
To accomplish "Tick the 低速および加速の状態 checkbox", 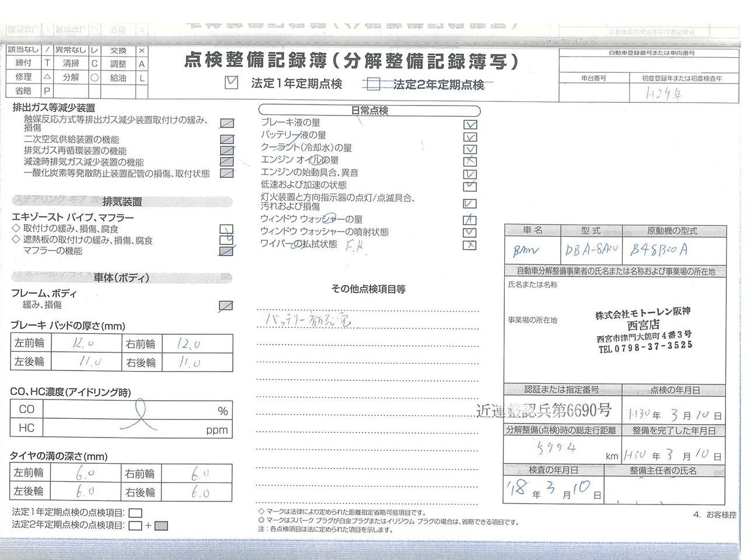I will (470, 187).
